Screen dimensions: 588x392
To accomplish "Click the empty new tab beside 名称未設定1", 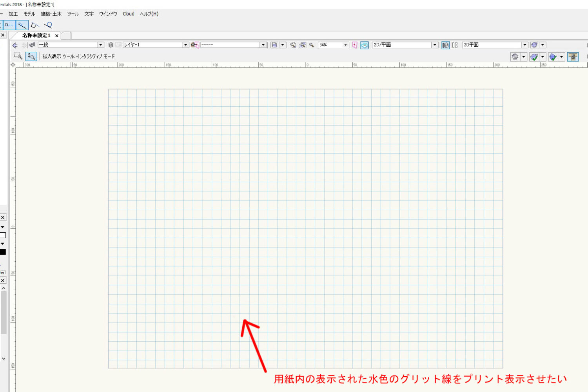I will pos(66,36).
